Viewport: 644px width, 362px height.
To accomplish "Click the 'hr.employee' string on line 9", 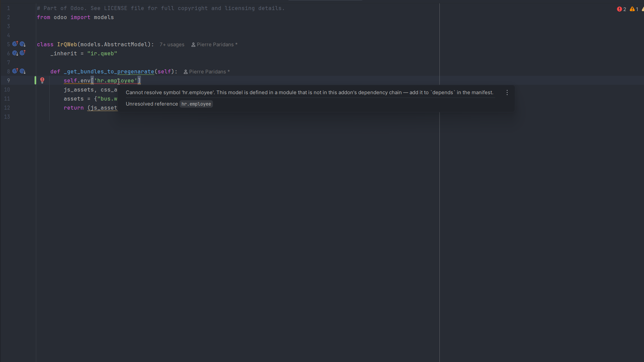I will (116, 81).
